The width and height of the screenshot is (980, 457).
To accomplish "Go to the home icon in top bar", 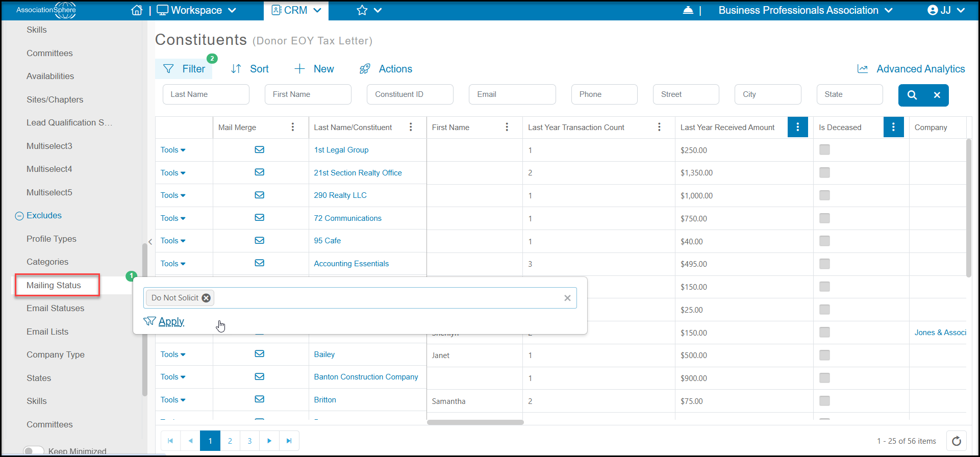I will tap(137, 10).
